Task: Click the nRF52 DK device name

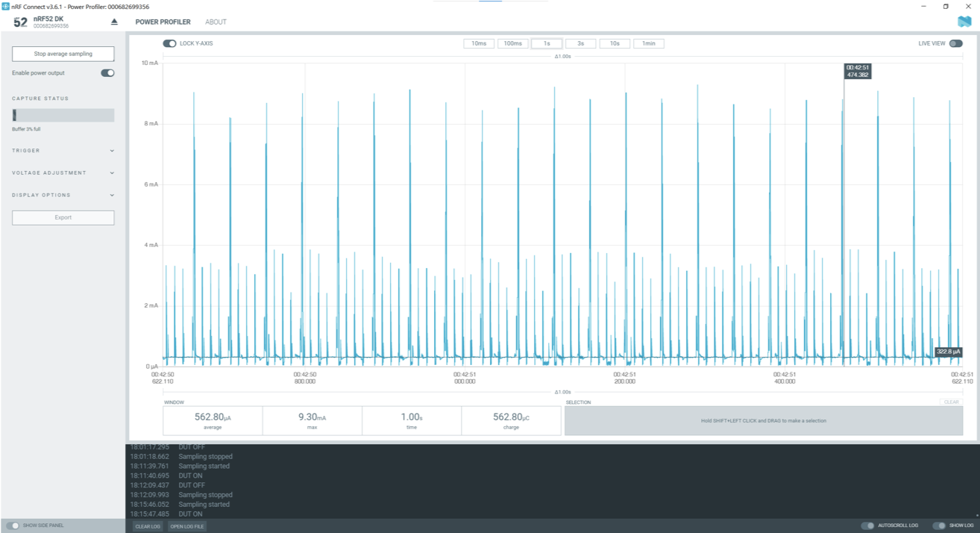Action: point(48,19)
